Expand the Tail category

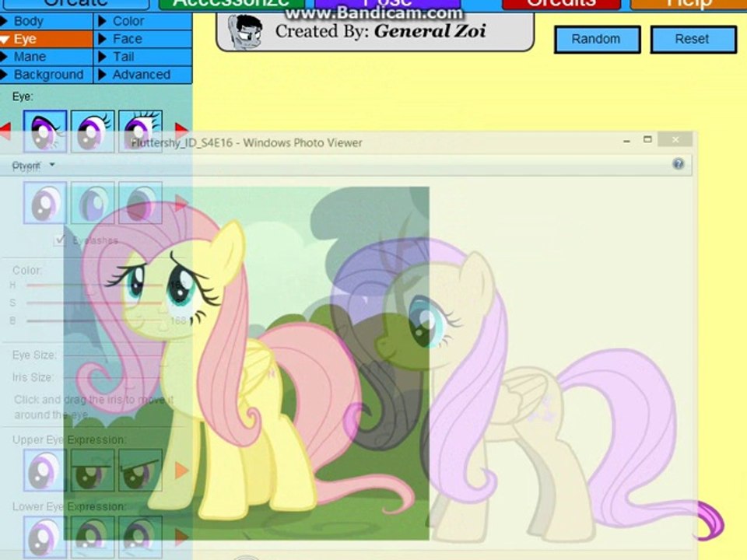143,57
